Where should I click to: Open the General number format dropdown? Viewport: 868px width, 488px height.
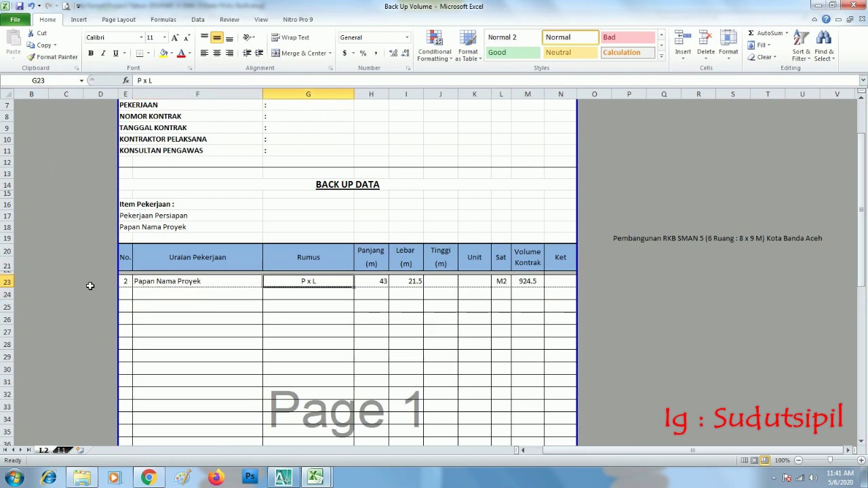pos(407,37)
